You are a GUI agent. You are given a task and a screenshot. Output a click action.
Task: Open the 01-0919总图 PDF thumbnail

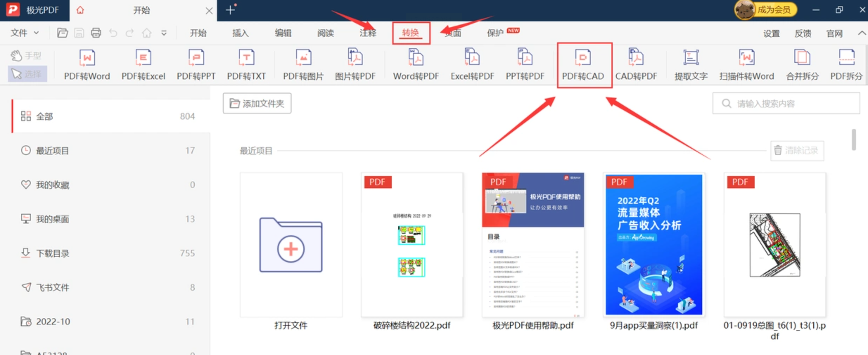775,245
